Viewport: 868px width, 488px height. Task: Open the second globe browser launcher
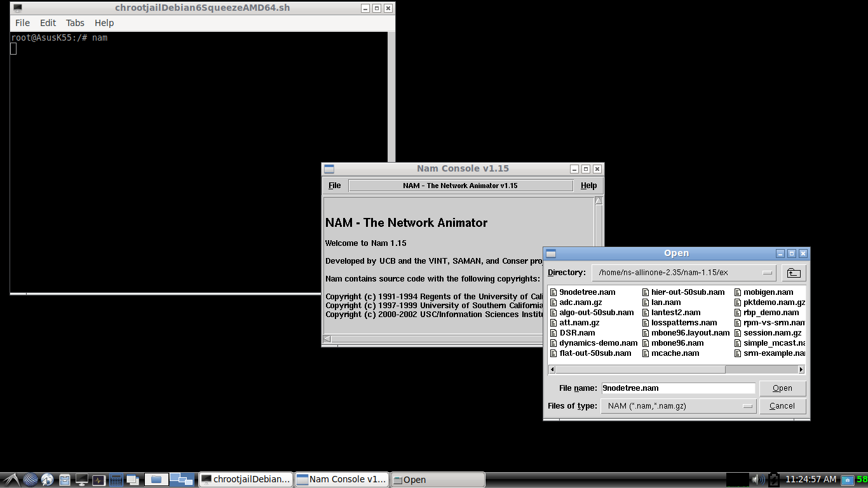point(48,480)
